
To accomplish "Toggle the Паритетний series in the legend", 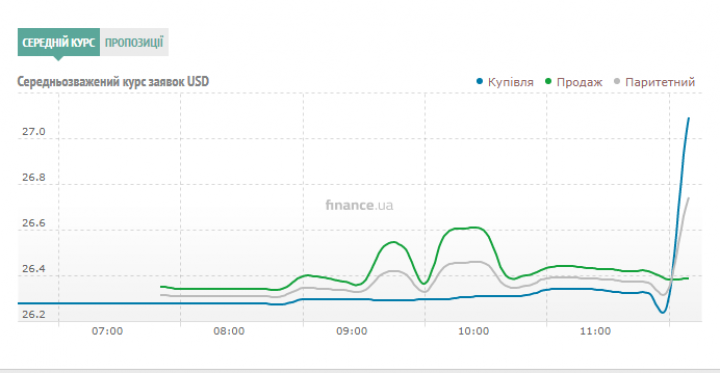I will click(x=654, y=82).
